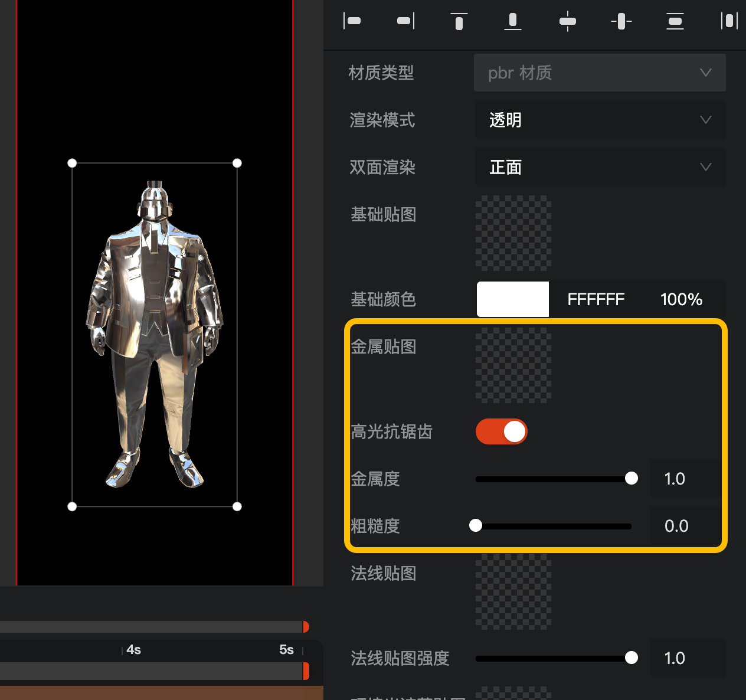The height and width of the screenshot is (700, 746).
Task: Click the orange end marker of upper track
Action: pos(306,627)
